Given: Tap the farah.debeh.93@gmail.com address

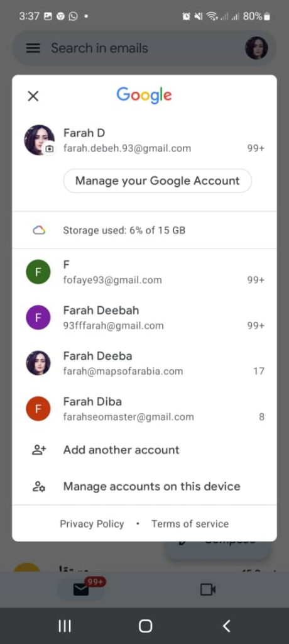Looking at the screenshot, I should click(x=127, y=148).
